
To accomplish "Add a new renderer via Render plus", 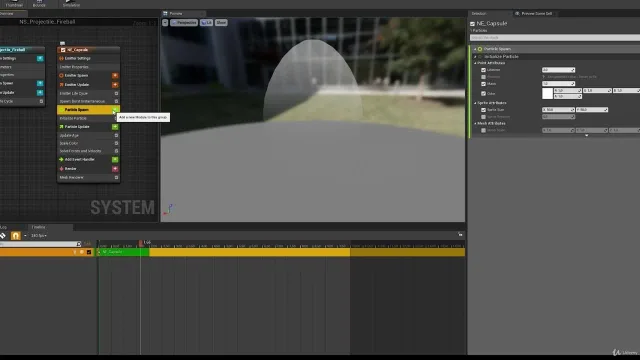I will tap(115, 169).
